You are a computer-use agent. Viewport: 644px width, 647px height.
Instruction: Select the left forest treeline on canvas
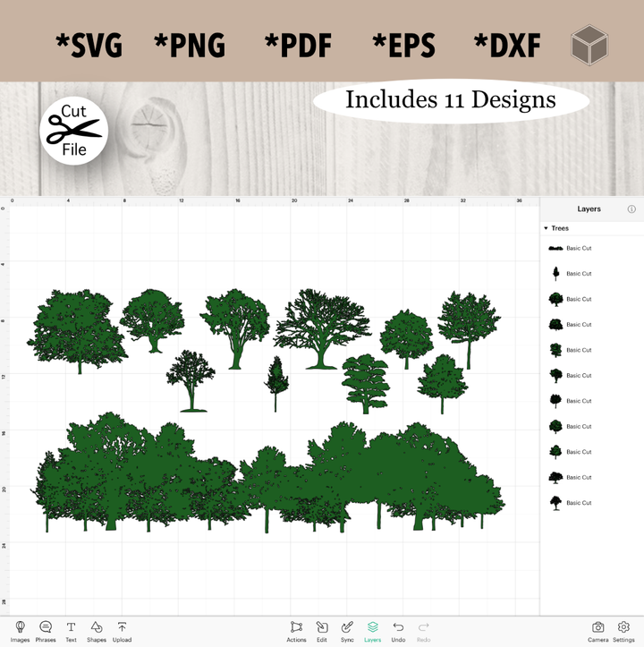pos(140,472)
